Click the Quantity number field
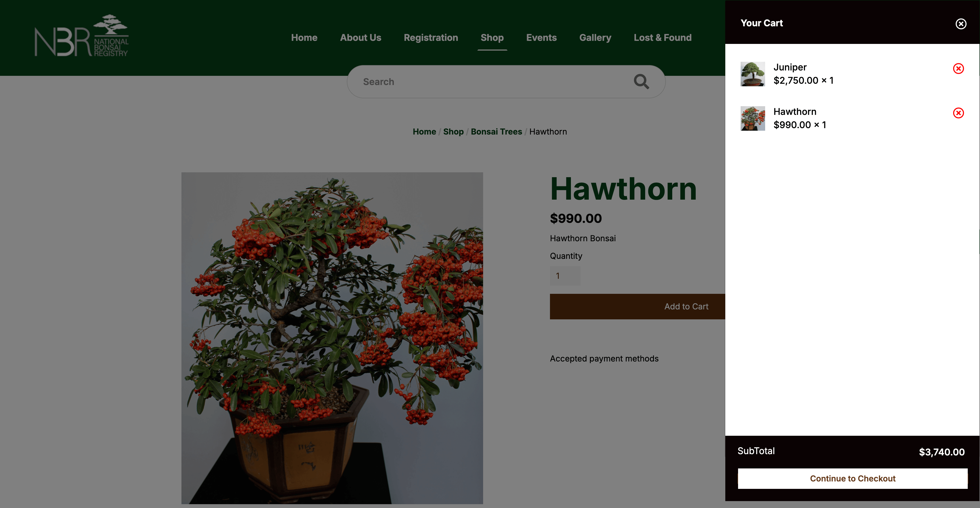980x508 pixels. coord(565,276)
